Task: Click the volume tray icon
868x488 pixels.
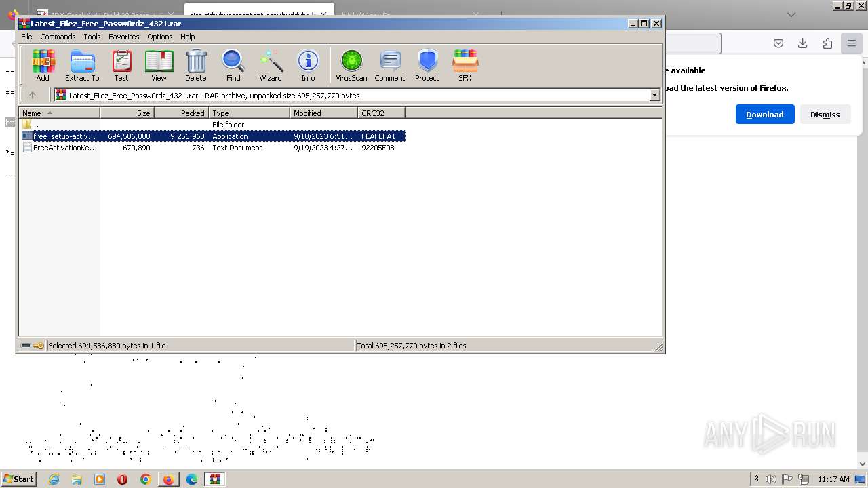Action: coord(771,479)
